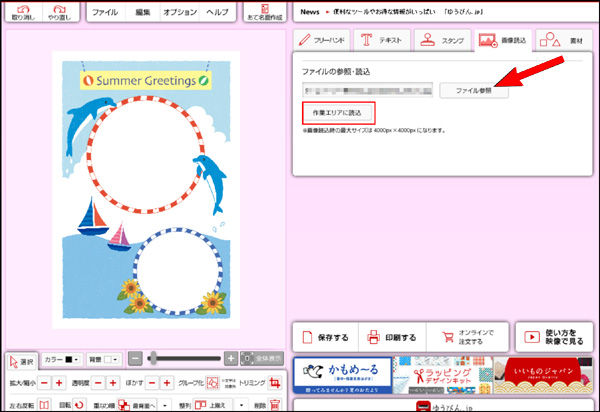
Task: Increase ぼかす with plus button
Action: (167, 383)
